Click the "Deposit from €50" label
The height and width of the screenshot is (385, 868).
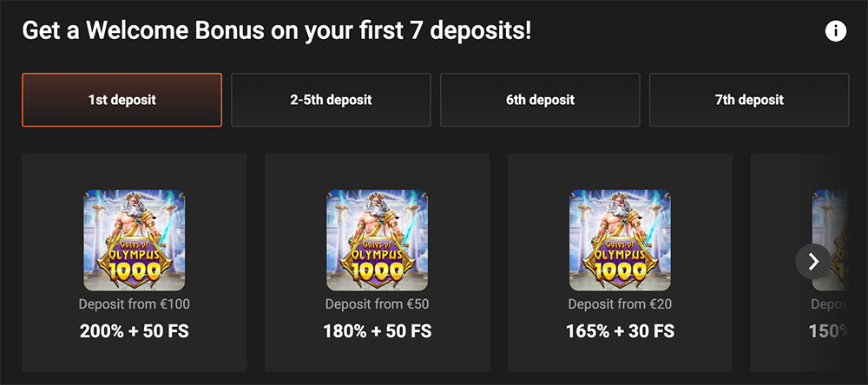click(378, 304)
